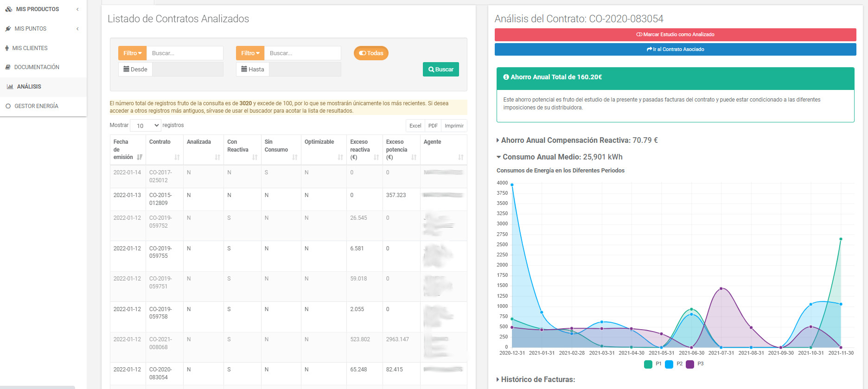The height and width of the screenshot is (389, 868).
Task: Click the Mis Productos cubes icon
Action: [9, 9]
